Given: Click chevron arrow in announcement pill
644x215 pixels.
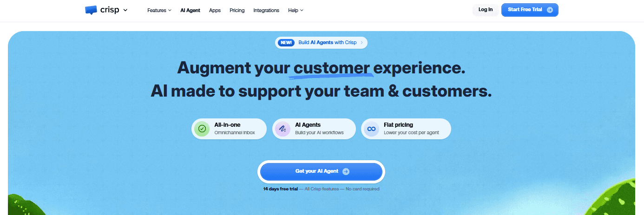Looking at the screenshot, I should [361, 42].
